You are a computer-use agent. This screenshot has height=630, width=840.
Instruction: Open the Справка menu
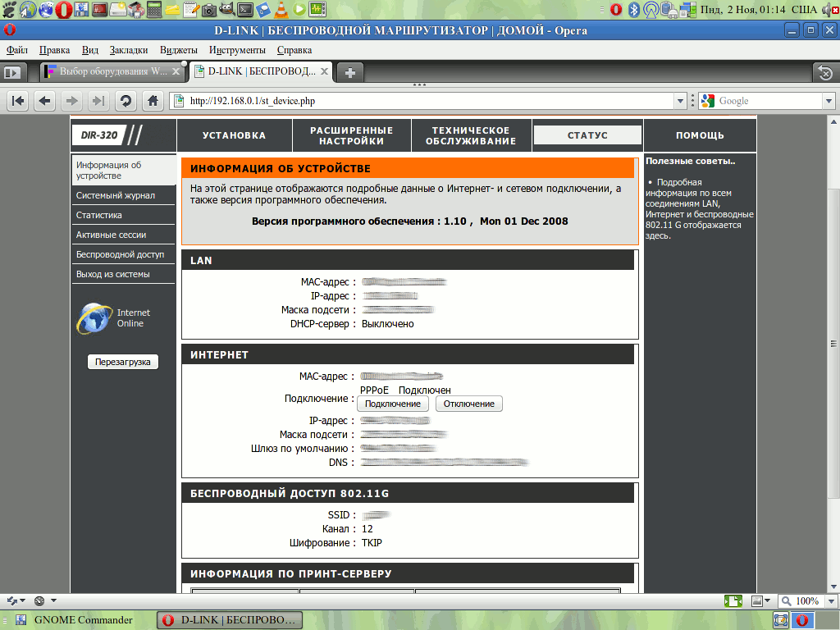294,50
